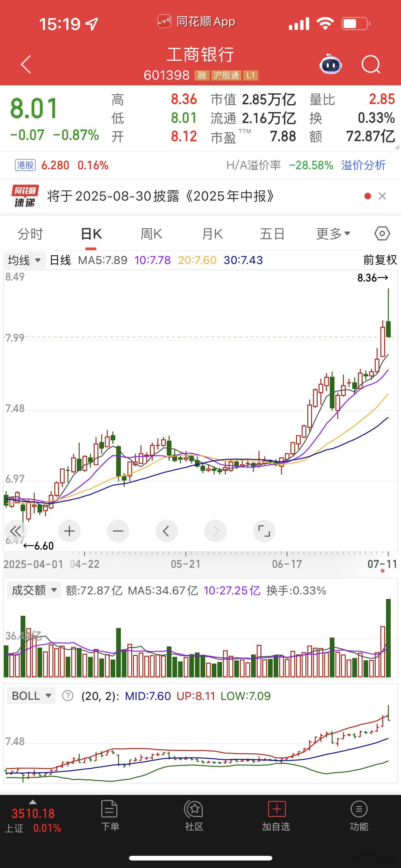Switch to 五日 tab

(x=272, y=234)
